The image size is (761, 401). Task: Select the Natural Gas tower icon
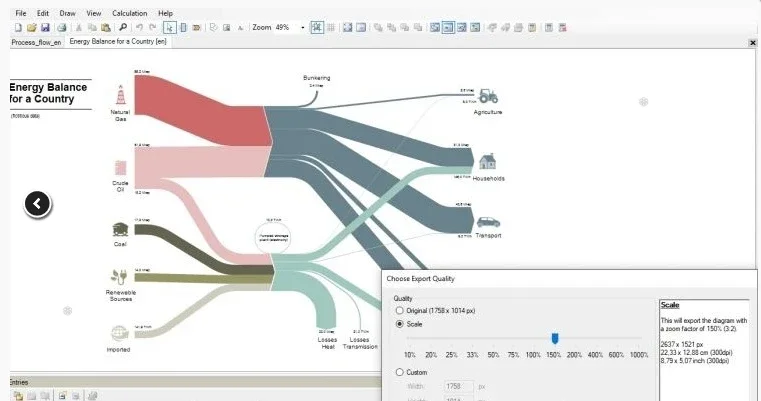(120, 95)
